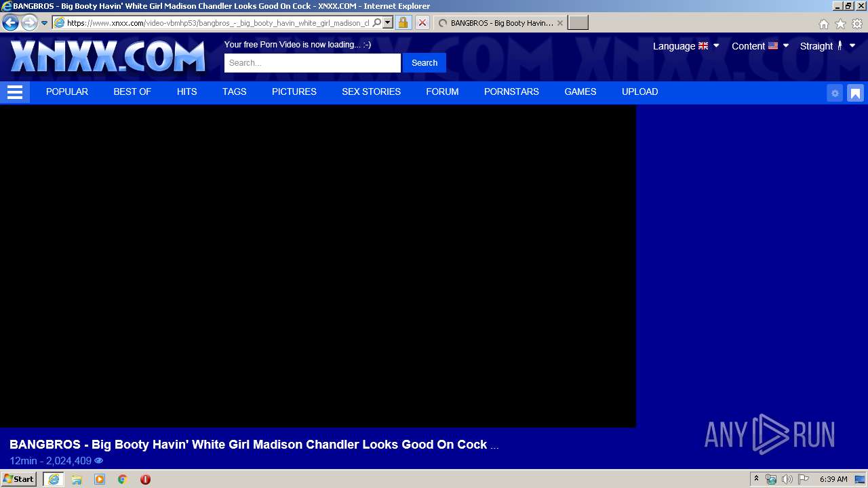The image size is (868, 488).
Task: Click the browser Forward arrow
Action: [x=29, y=22]
